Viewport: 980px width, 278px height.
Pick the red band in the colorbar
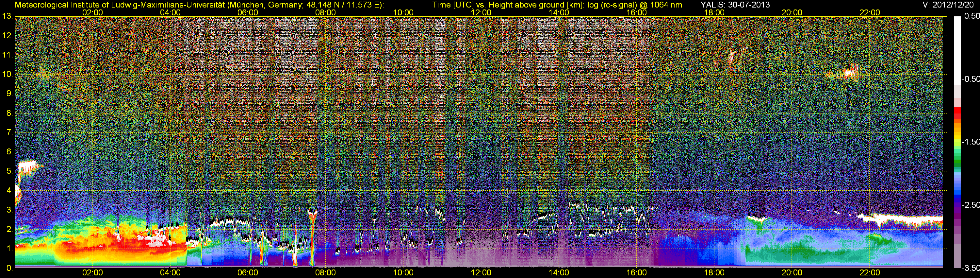point(957,114)
